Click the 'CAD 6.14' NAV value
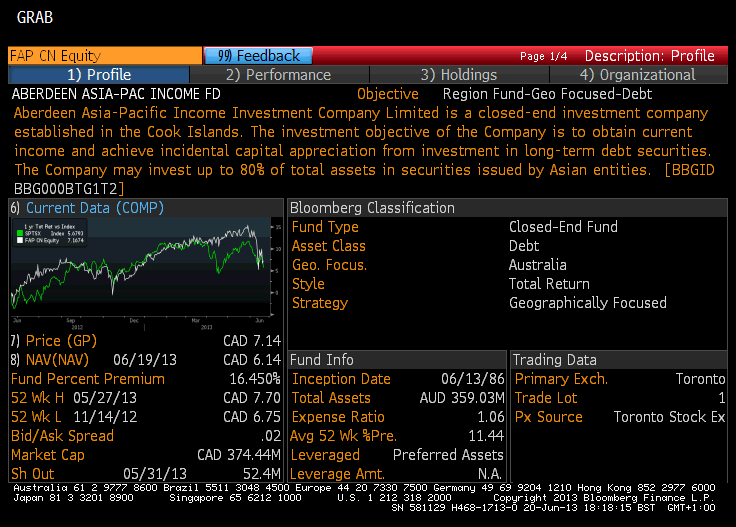Image resolution: width=736 pixels, height=527 pixels. [252, 359]
